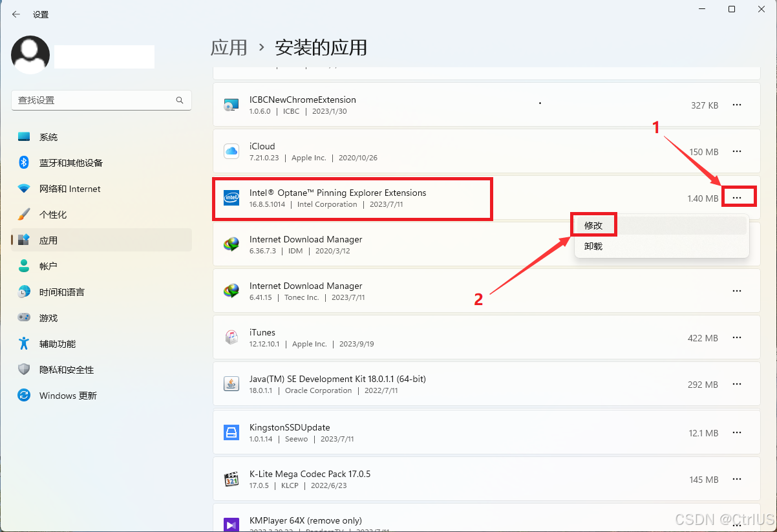The width and height of the screenshot is (777, 532).
Task: Click the Java SE Development Kit icon
Action: point(231,384)
